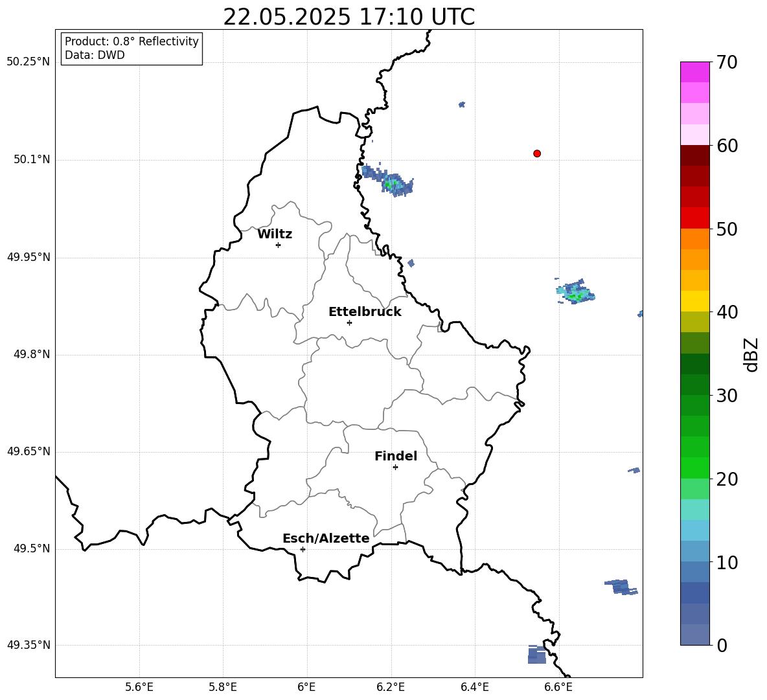Click the Wiltz location cross marker
The image size is (767, 700).
279,245
